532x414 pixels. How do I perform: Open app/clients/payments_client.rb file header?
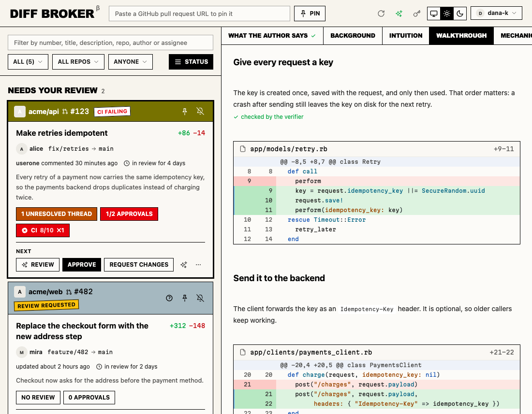pyautogui.click(x=377, y=352)
